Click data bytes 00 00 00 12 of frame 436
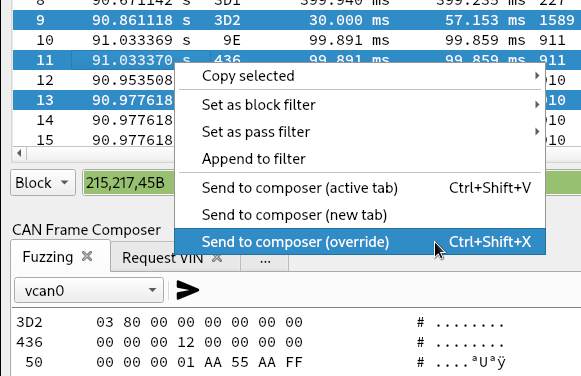The height and width of the screenshot is (376, 581). pos(145,342)
